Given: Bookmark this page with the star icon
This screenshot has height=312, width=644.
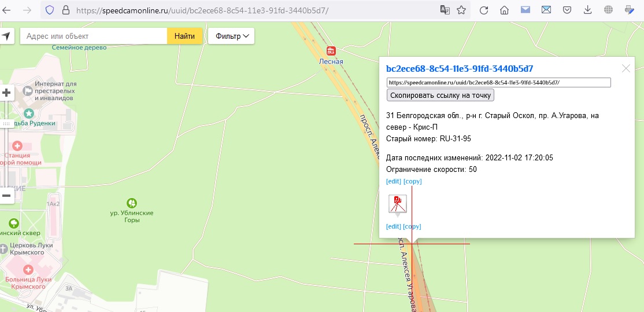Looking at the screenshot, I should click(461, 10).
